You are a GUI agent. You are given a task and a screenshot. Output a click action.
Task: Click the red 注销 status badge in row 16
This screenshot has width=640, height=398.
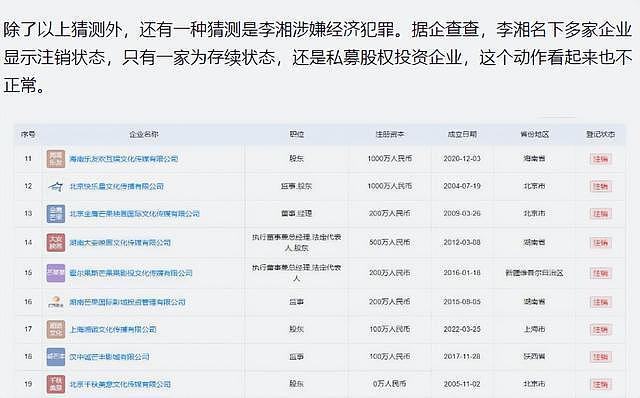(600, 302)
